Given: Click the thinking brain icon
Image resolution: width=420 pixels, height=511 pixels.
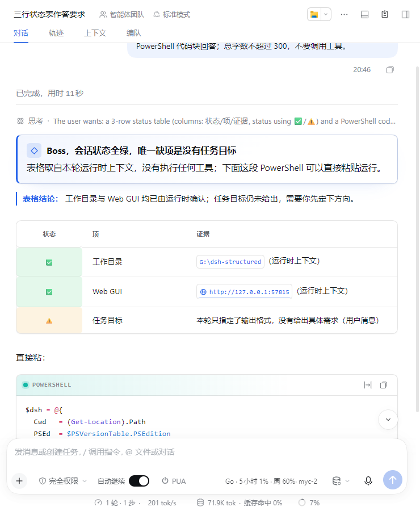Looking at the screenshot, I should (20, 122).
